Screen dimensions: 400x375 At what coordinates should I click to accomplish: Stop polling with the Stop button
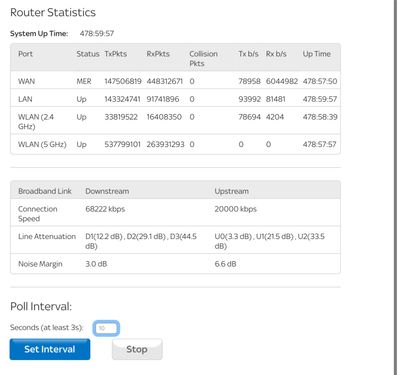pyautogui.click(x=137, y=349)
